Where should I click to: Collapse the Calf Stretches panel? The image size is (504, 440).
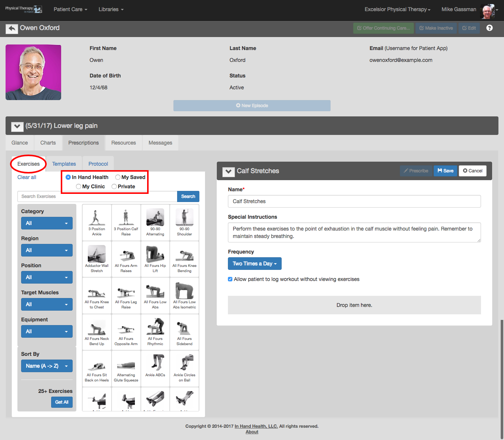228,172
